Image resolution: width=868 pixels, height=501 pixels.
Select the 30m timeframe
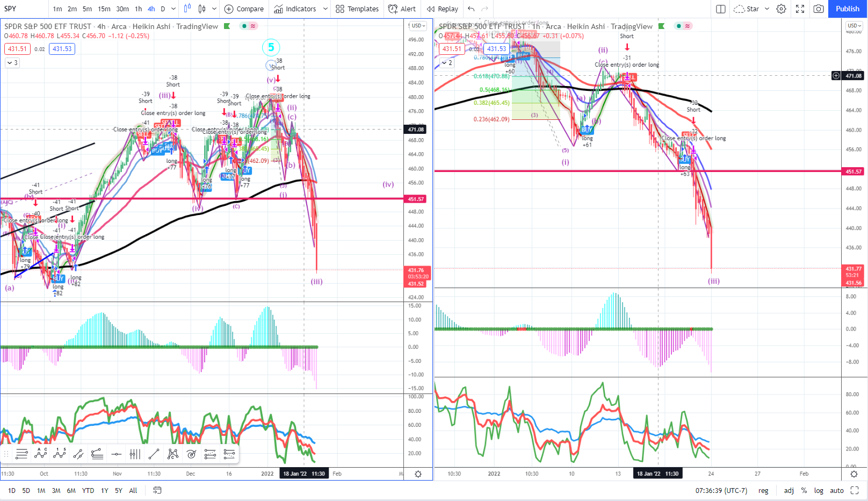[x=122, y=9]
